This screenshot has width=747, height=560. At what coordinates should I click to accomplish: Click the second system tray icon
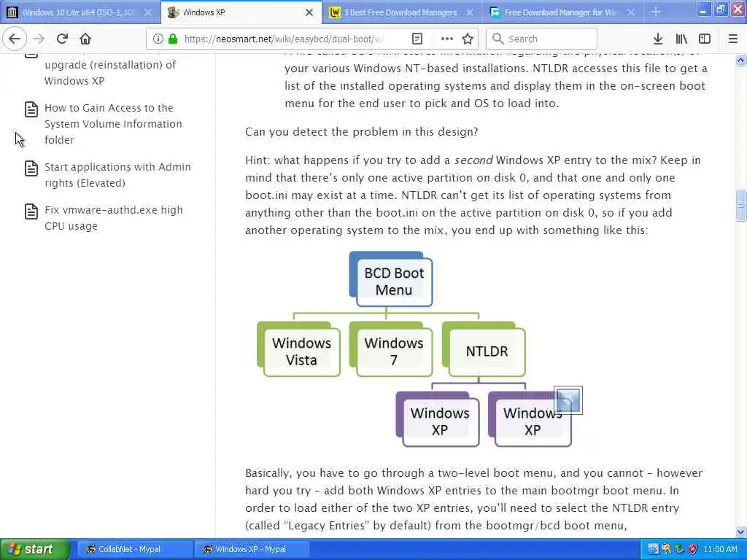coord(666,549)
